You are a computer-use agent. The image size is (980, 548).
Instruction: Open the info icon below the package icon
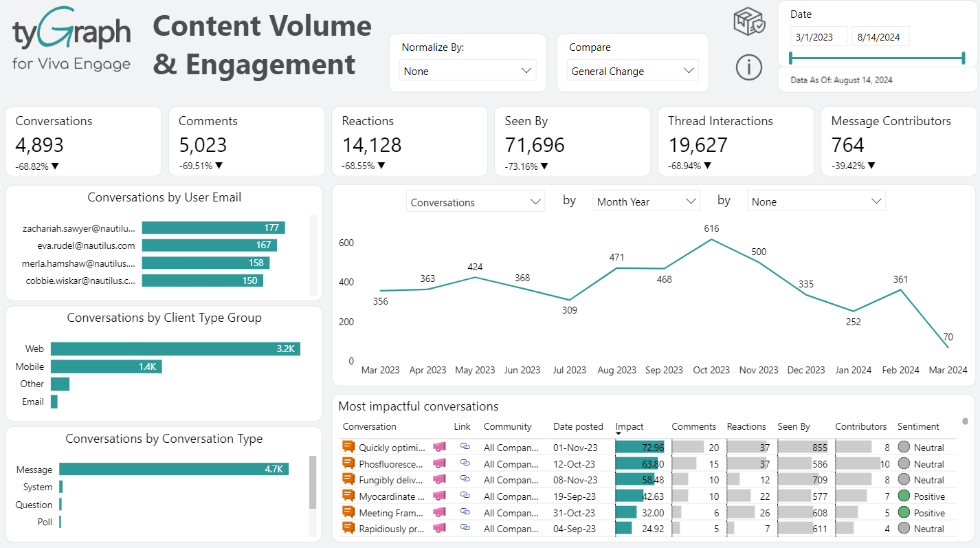click(748, 67)
